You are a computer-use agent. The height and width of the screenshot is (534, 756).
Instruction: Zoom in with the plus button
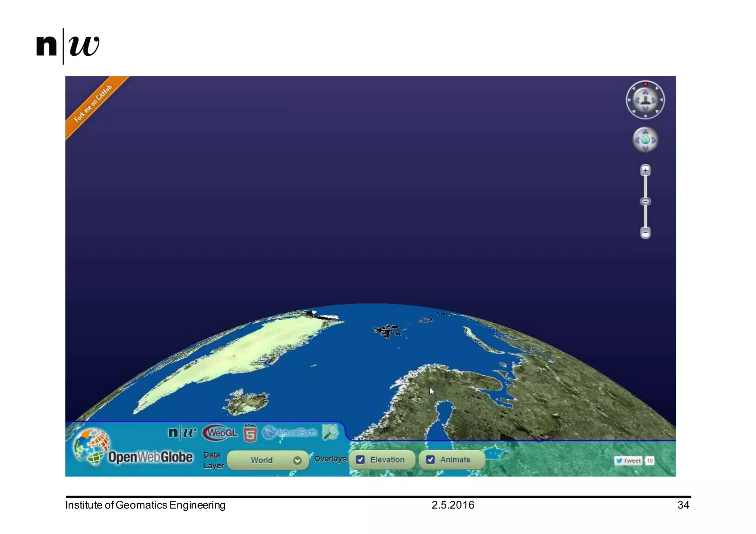tap(645, 170)
